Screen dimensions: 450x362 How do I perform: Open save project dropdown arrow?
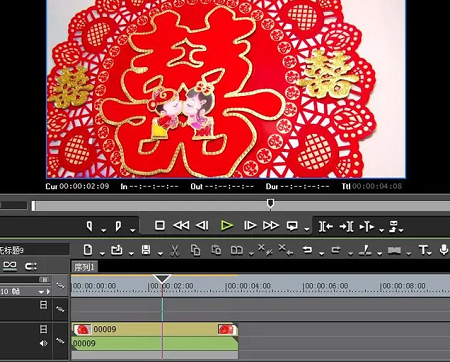pyautogui.click(x=160, y=254)
